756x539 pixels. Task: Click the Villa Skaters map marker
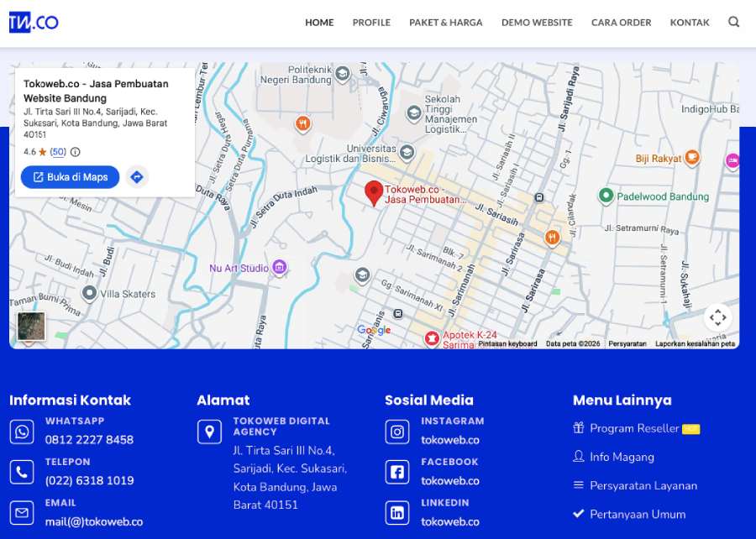[x=89, y=293]
